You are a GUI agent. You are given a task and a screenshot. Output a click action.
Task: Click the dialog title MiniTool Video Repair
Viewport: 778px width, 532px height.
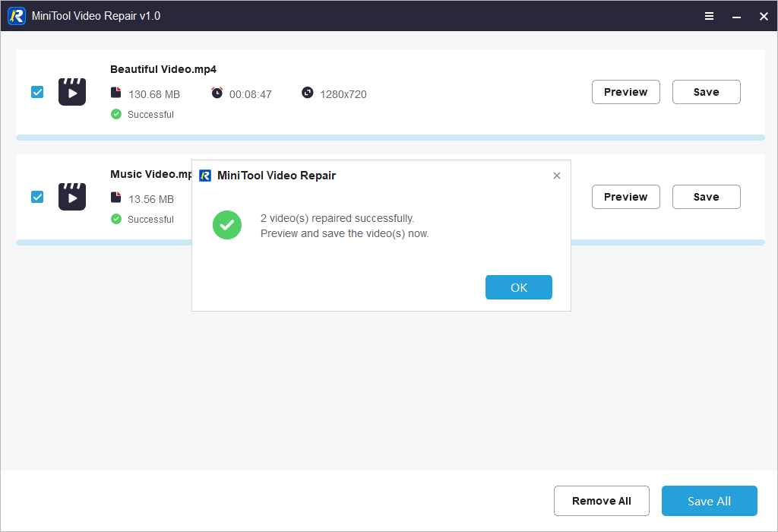coord(277,176)
